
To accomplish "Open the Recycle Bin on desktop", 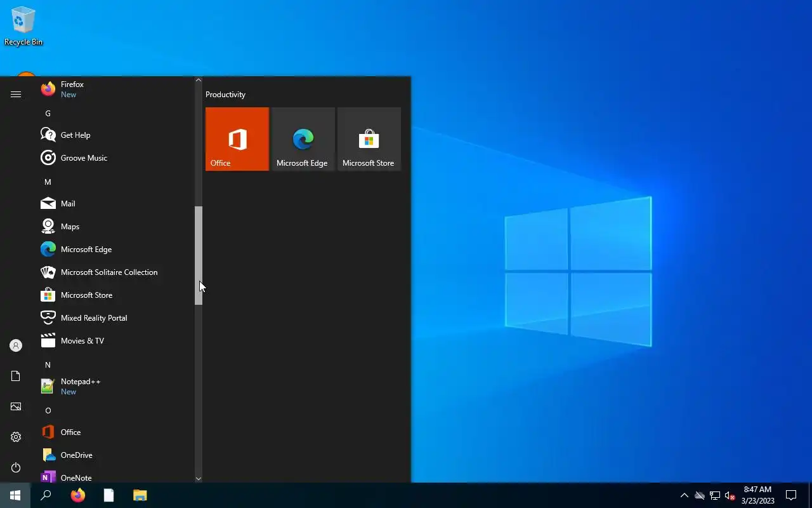I will click(23, 27).
